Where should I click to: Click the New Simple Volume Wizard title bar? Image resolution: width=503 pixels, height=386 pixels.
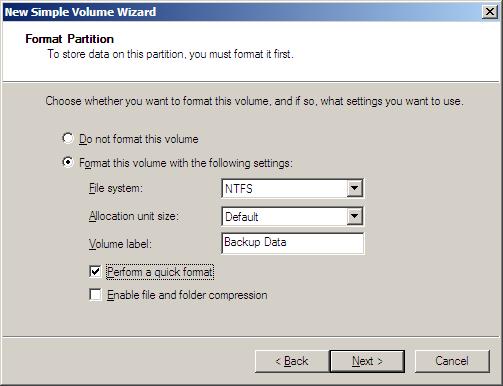(242, 12)
